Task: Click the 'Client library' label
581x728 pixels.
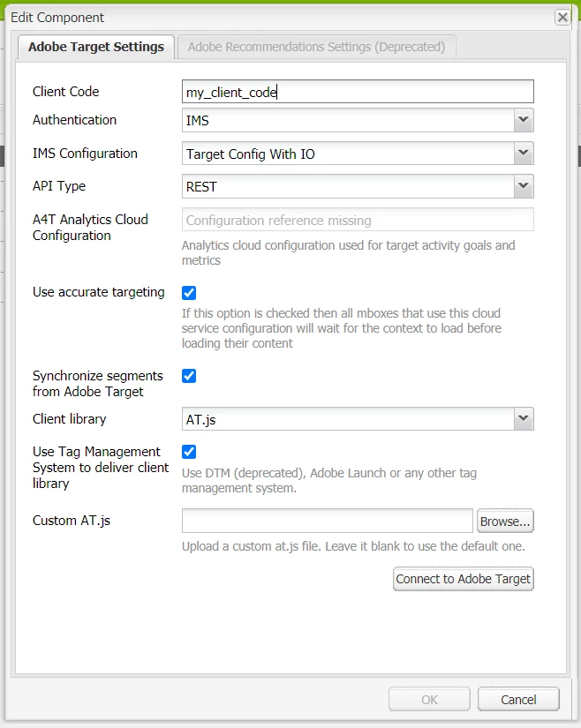Action: [70, 419]
